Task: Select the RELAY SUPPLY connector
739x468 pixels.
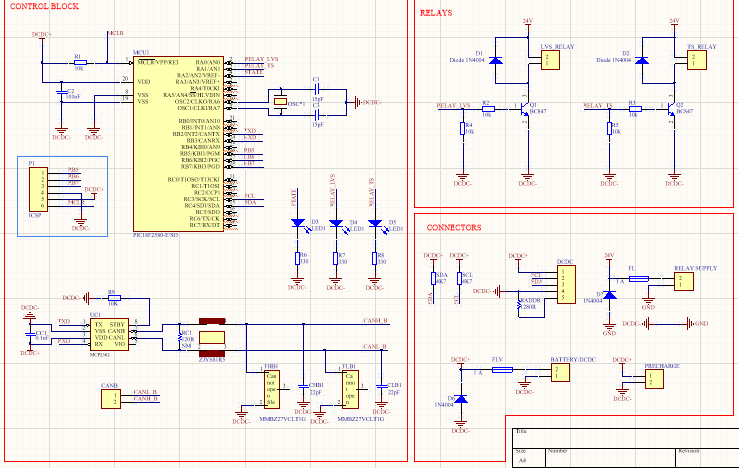Action: click(684, 281)
